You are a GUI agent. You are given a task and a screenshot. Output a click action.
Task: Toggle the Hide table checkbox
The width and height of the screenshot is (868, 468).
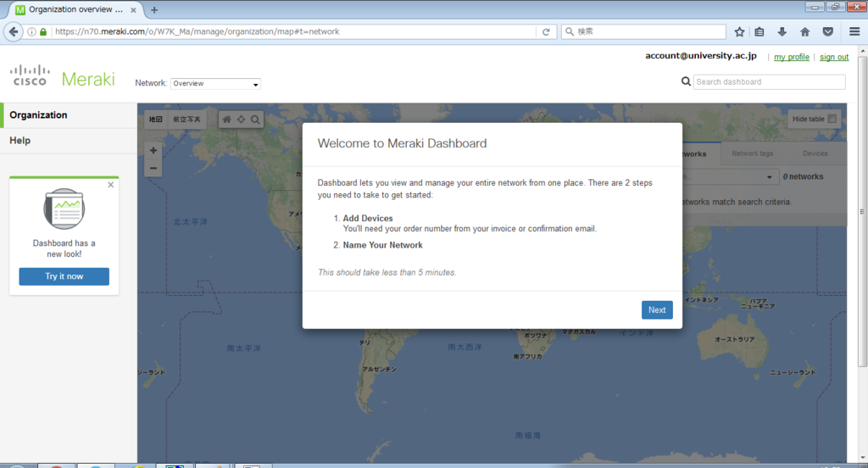pyautogui.click(x=832, y=119)
